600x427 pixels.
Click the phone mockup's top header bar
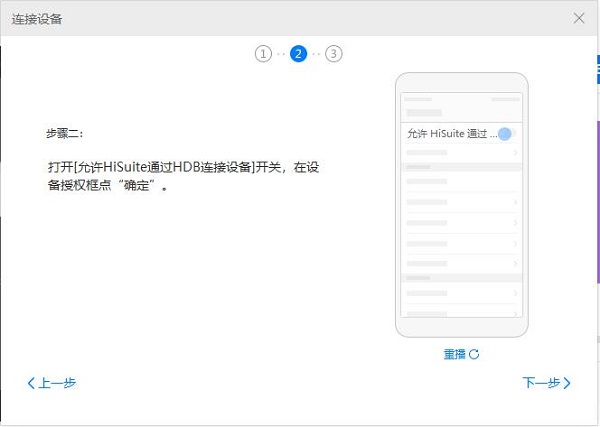point(461,98)
